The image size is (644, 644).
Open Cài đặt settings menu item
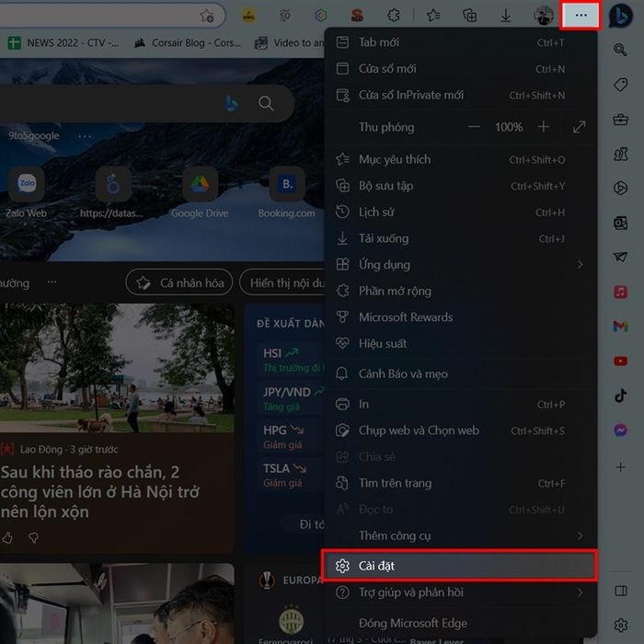[x=460, y=566]
